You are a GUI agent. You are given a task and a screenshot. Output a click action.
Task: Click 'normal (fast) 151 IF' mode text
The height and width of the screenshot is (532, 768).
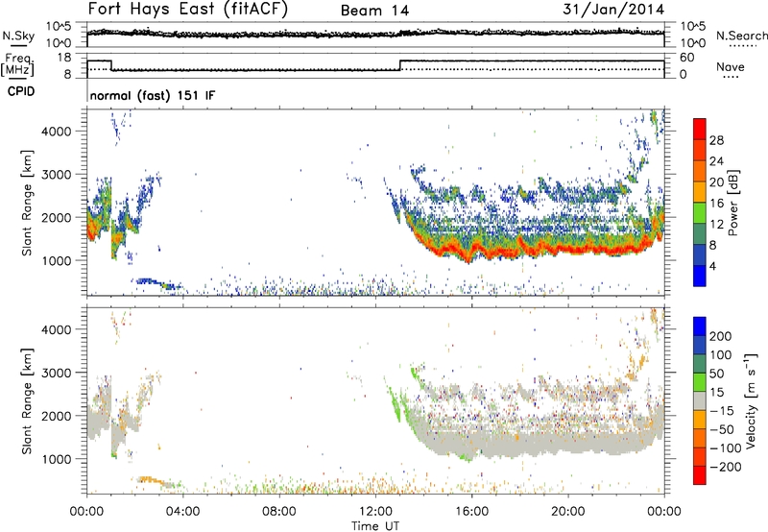[153, 95]
